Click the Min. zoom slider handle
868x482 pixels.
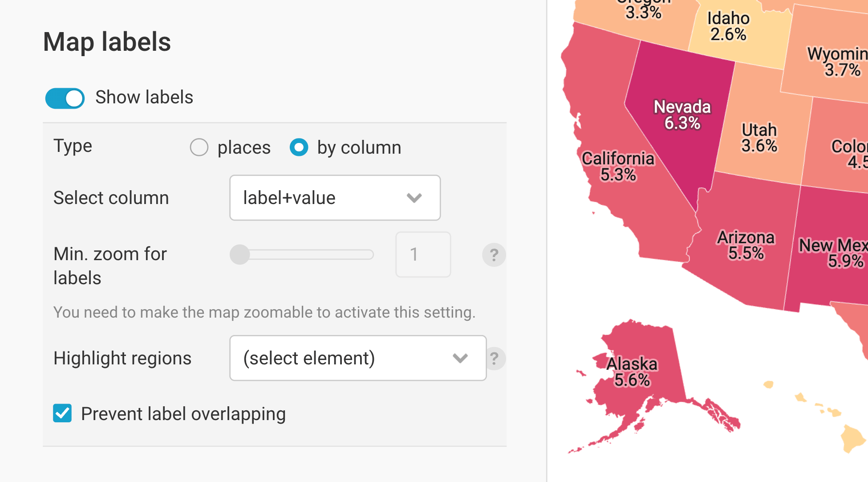pyautogui.click(x=240, y=255)
